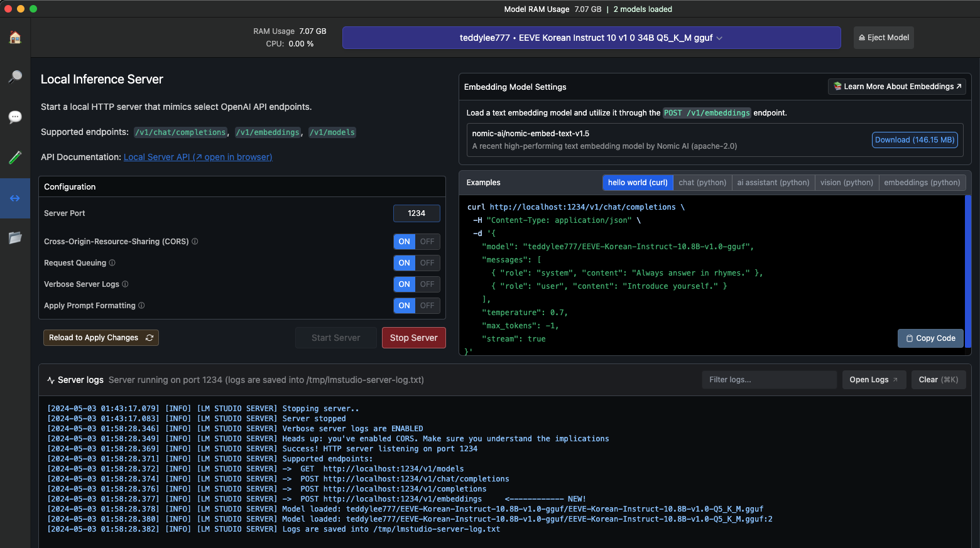Click the GET /v1/models log line
Image resolution: width=980 pixels, height=548 pixels.
click(256, 469)
